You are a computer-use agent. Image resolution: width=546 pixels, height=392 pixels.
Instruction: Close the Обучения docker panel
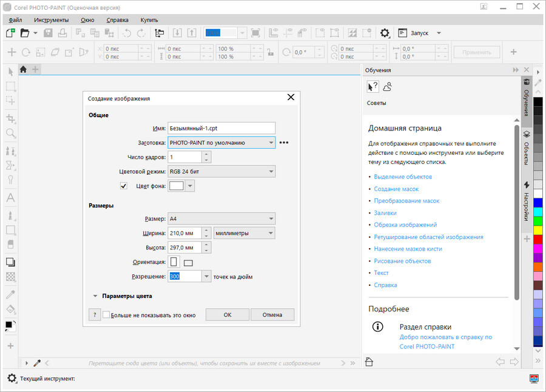pyautogui.click(x=527, y=70)
